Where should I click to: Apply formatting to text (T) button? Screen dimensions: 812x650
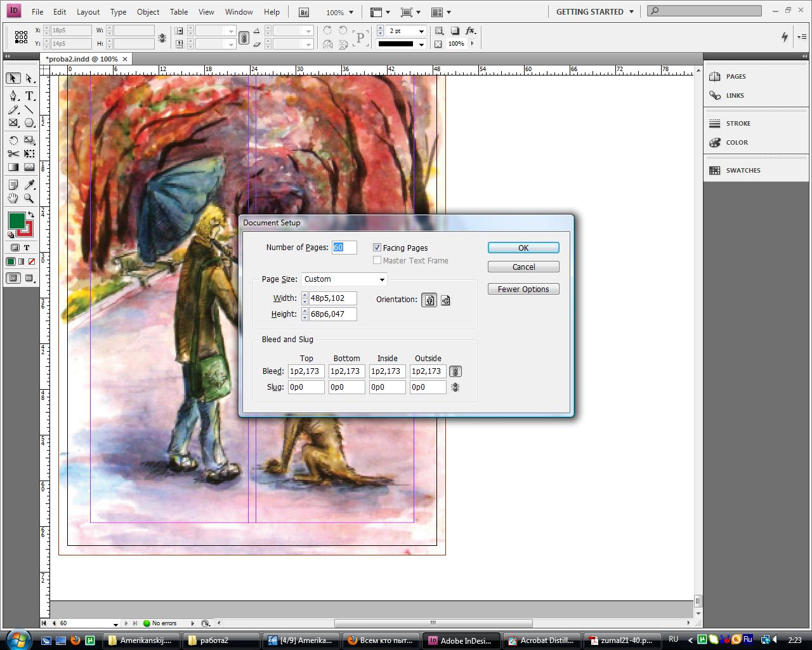tap(27, 248)
